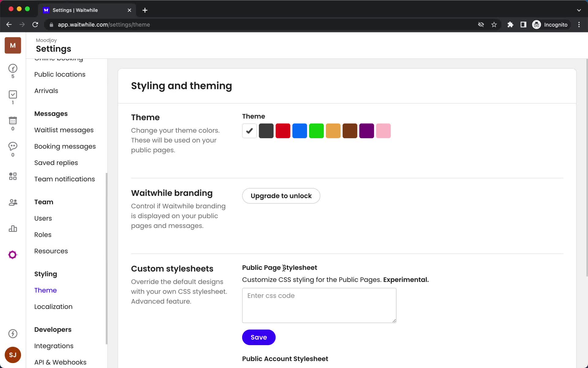
Task: Click the Theme menu item in sidebar
Action: (45, 290)
